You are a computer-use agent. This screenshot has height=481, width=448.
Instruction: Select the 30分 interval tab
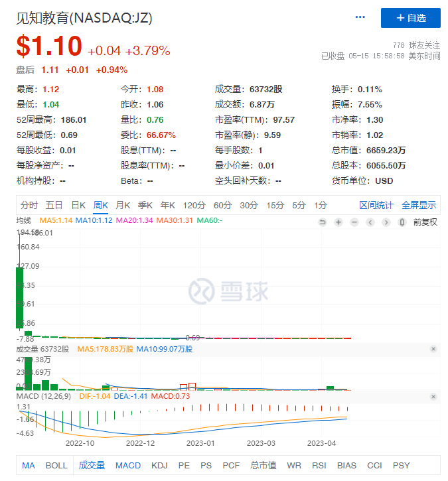[249, 205]
